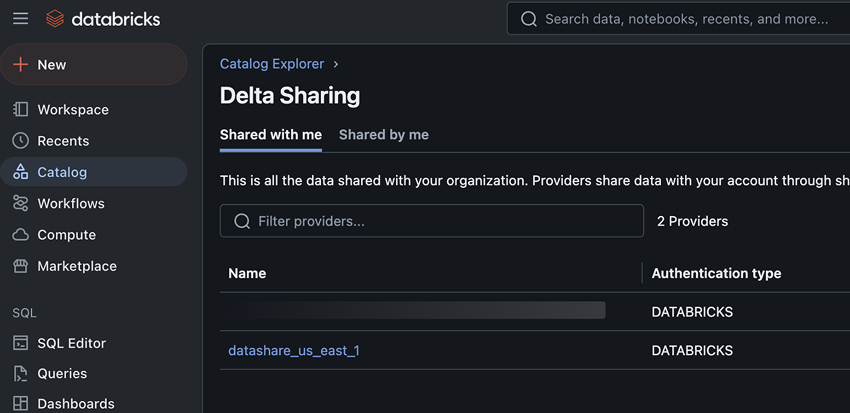Select Catalog in the sidebar

[x=94, y=172]
